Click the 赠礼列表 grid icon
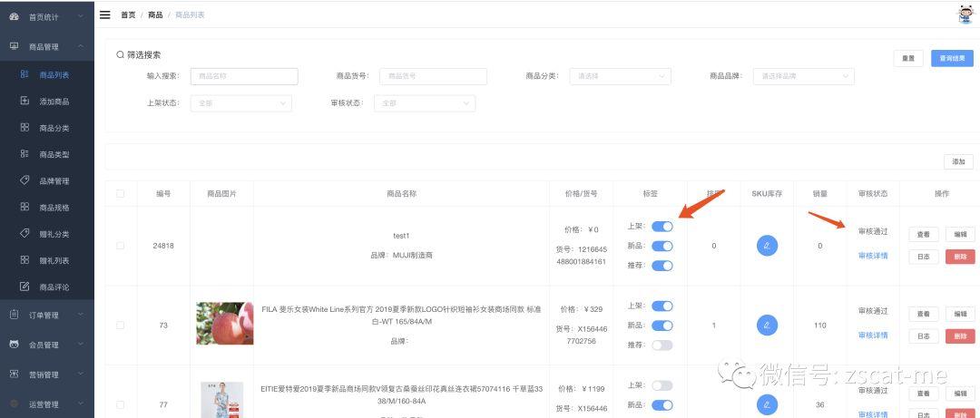 [24, 260]
